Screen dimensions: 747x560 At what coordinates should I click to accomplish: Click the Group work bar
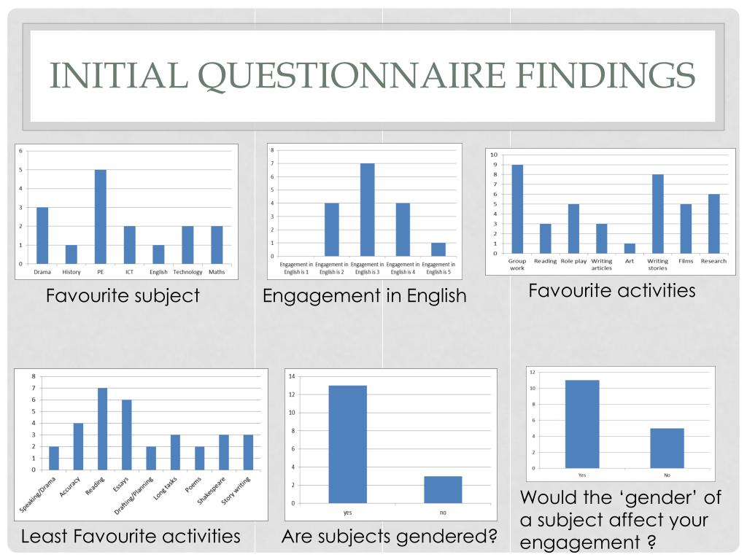point(517,209)
